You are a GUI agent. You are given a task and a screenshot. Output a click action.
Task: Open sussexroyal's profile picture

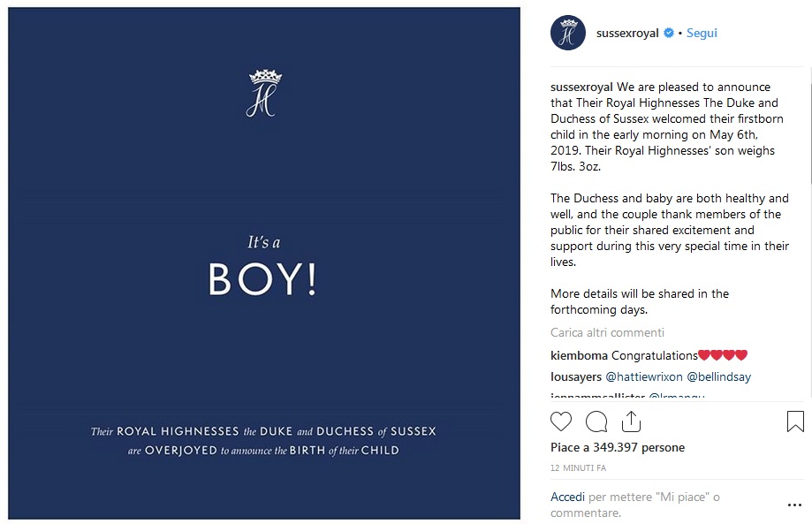tap(567, 32)
